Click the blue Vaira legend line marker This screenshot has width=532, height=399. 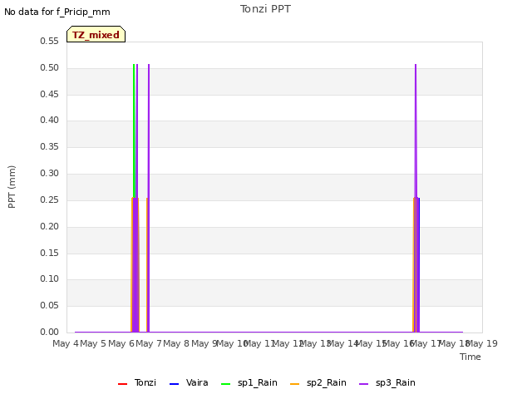(x=174, y=384)
